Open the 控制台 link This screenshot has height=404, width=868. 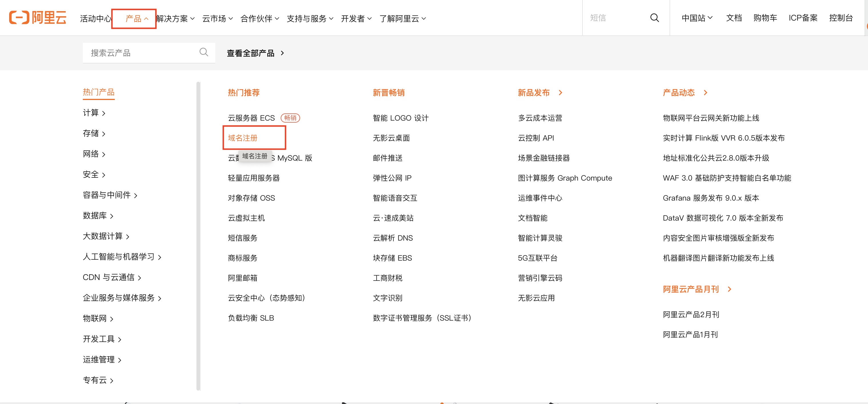pyautogui.click(x=841, y=18)
